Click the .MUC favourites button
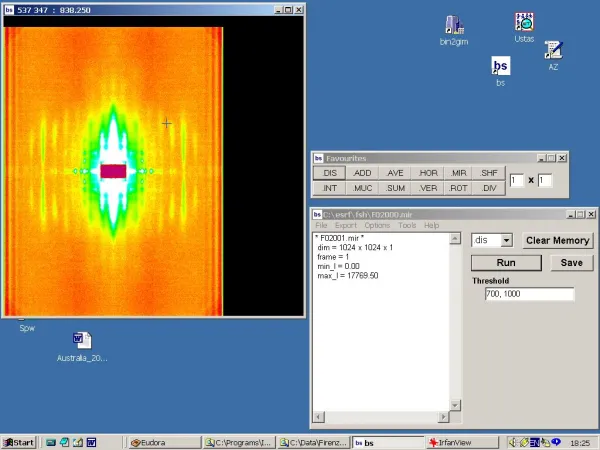The width and height of the screenshot is (600, 450). point(362,188)
